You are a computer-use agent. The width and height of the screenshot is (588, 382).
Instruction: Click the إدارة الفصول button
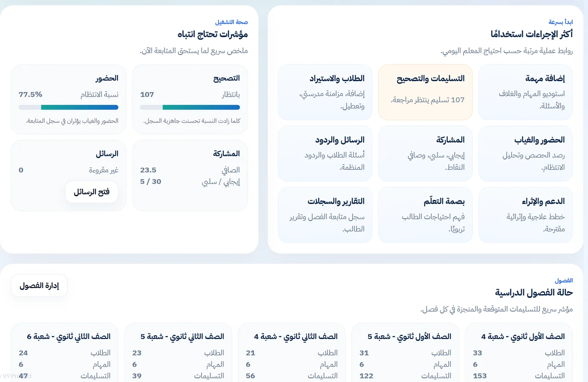[39, 286]
